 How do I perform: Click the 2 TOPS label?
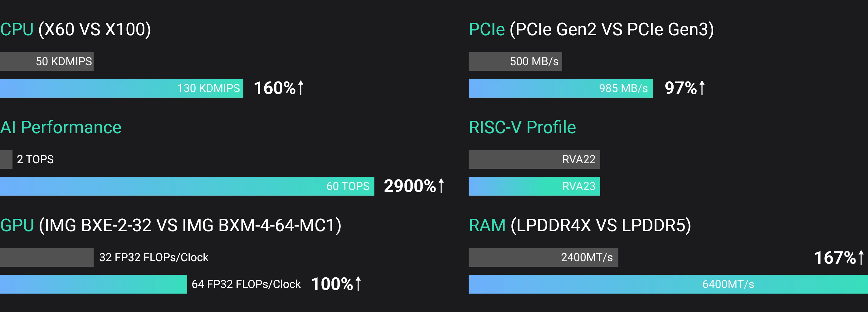click(35, 159)
